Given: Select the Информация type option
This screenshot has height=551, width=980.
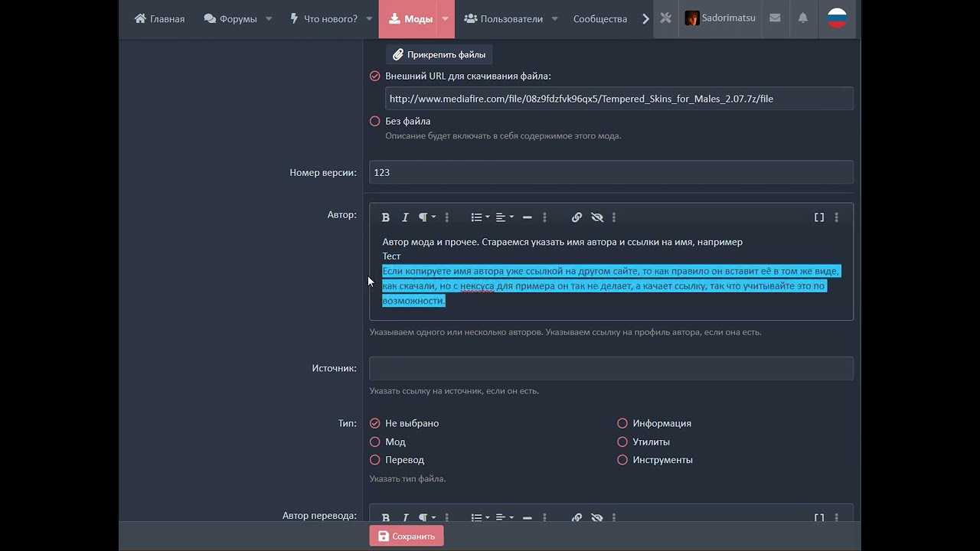Looking at the screenshot, I should 622,423.
